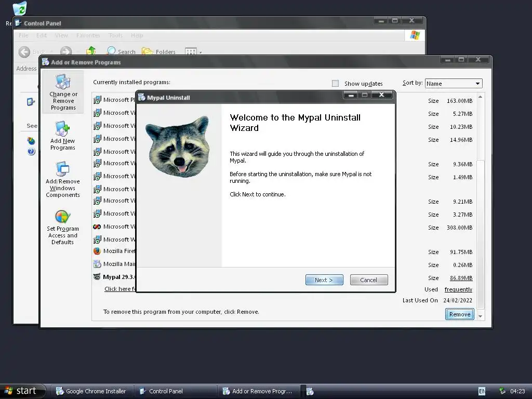Click the EN language indicator in tray
532x399 pixels.
point(482,391)
